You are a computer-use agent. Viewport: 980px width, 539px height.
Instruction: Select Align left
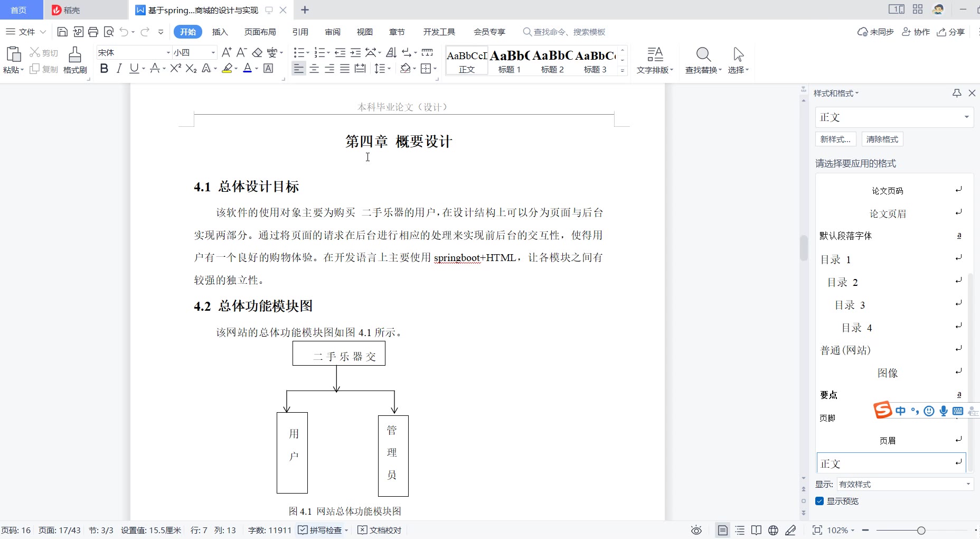click(299, 68)
